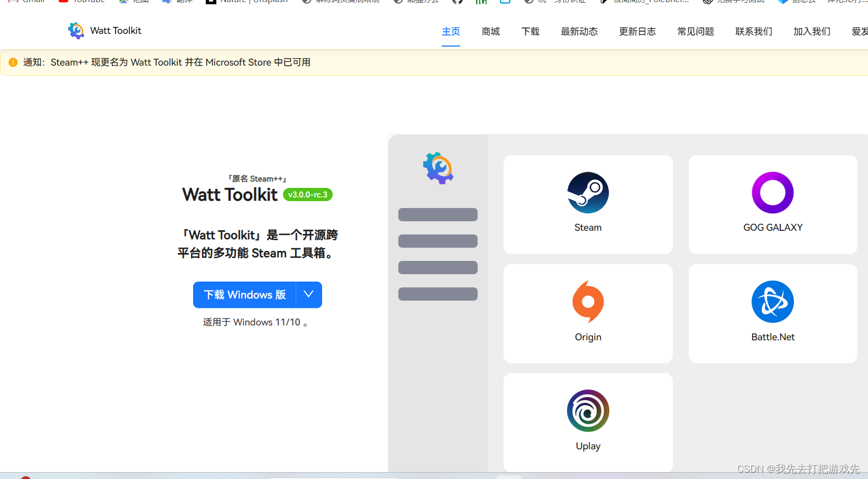The width and height of the screenshot is (868, 479).
Task: Click the gear-wrench logo in preview sidebar
Action: coord(438,168)
